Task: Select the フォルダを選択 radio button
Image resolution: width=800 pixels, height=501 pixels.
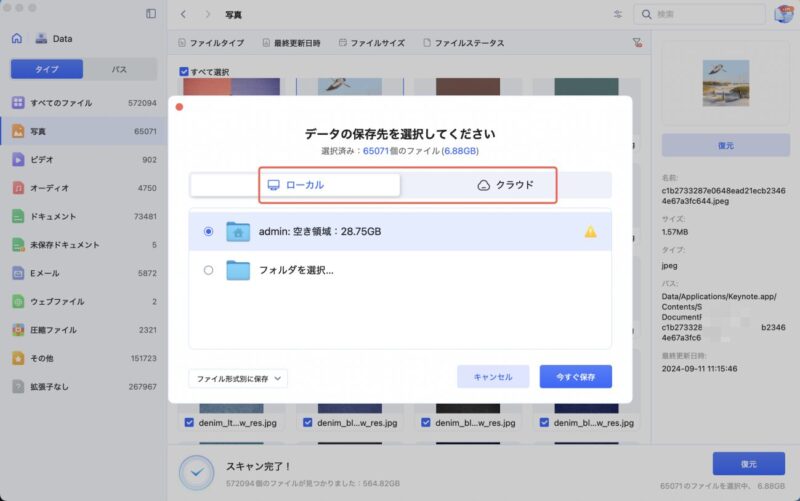Action: click(x=208, y=269)
